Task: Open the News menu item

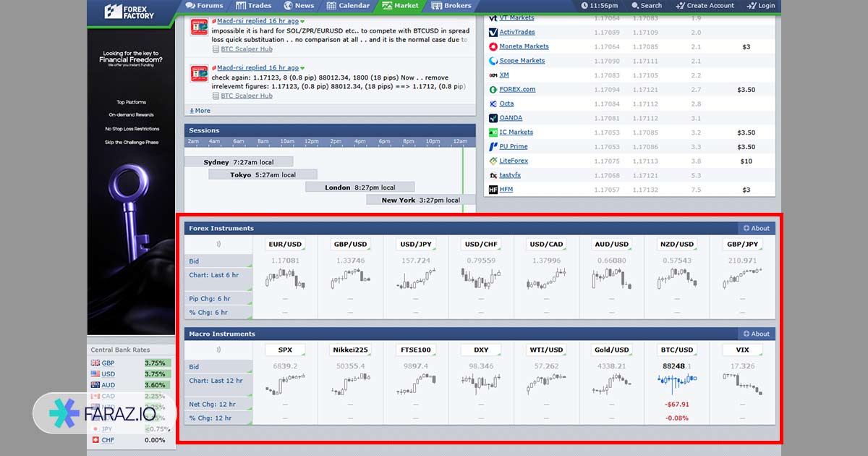Action: (x=298, y=6)
